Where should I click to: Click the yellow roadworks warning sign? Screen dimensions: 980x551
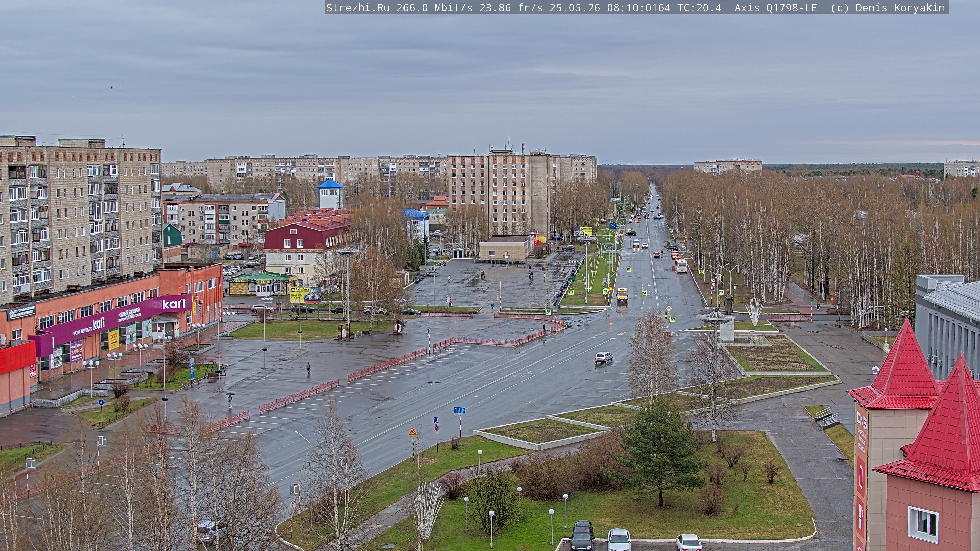tap(413, 432)
